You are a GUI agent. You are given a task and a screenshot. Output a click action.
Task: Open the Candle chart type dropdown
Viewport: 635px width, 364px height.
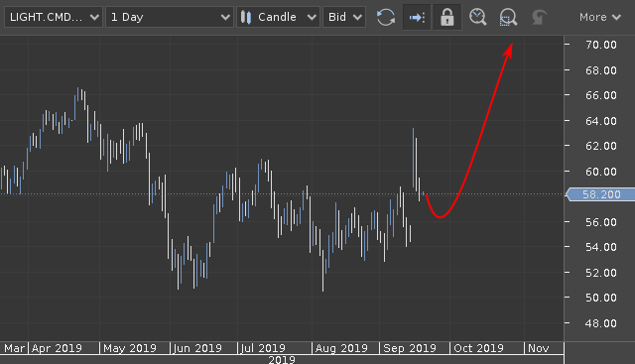(278, 17)
